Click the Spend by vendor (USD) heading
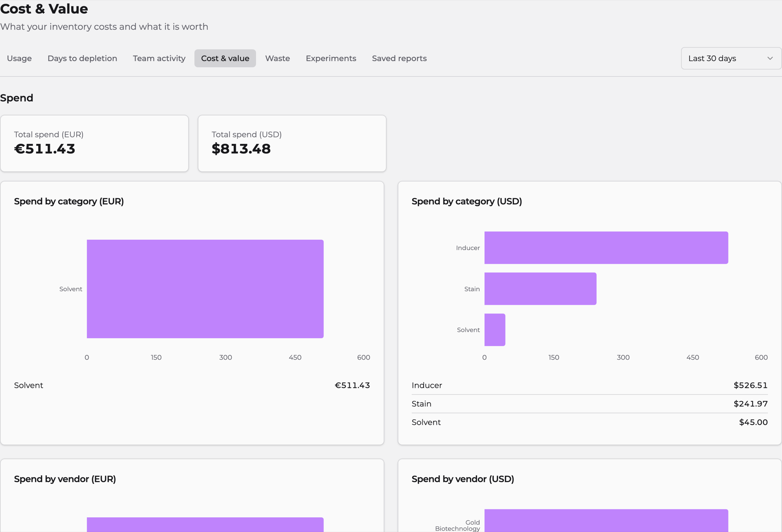782x532 pixels. coord(463,479)
